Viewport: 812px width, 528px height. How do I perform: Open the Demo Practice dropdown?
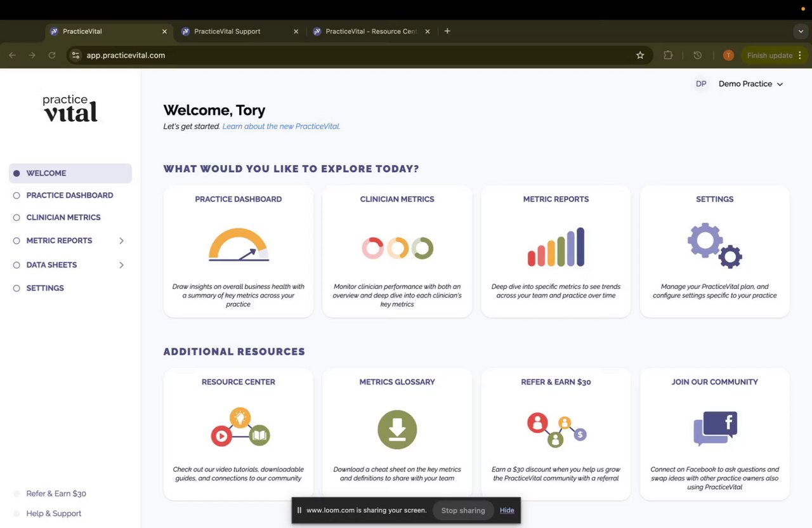point(750,84)
